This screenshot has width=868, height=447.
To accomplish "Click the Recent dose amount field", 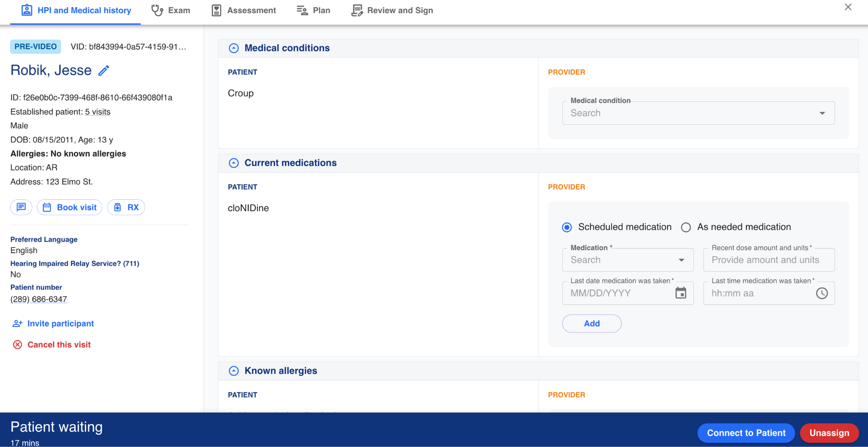I will pos(768,260).
